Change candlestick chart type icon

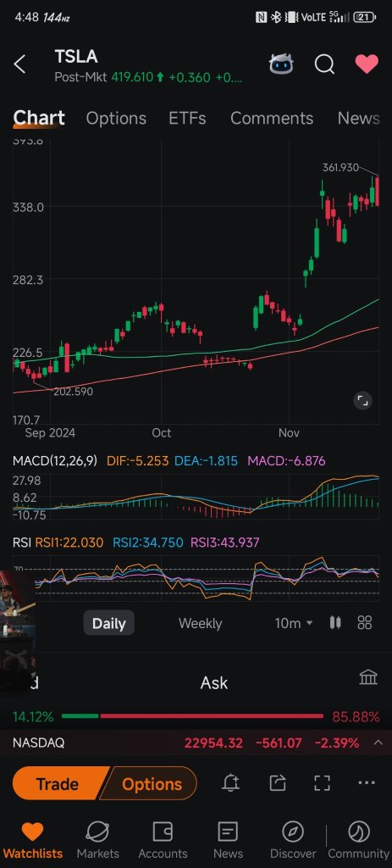(335, 623)
